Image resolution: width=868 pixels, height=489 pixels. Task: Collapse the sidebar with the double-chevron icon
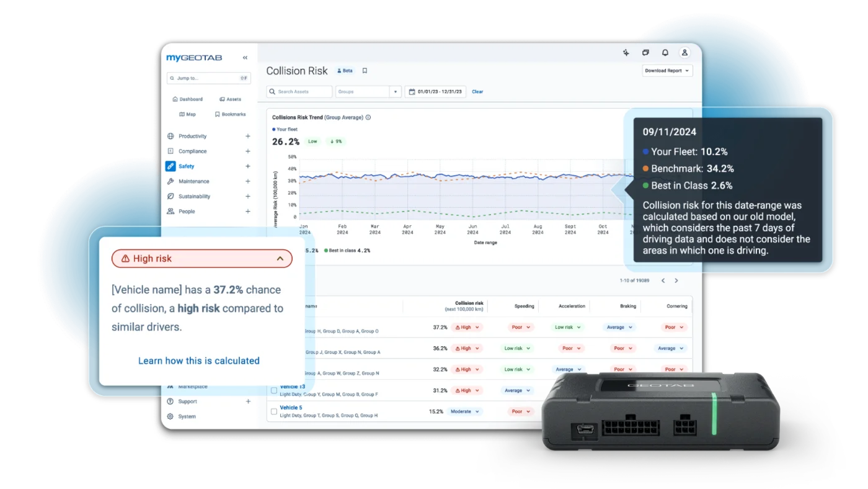coord(245,58)
